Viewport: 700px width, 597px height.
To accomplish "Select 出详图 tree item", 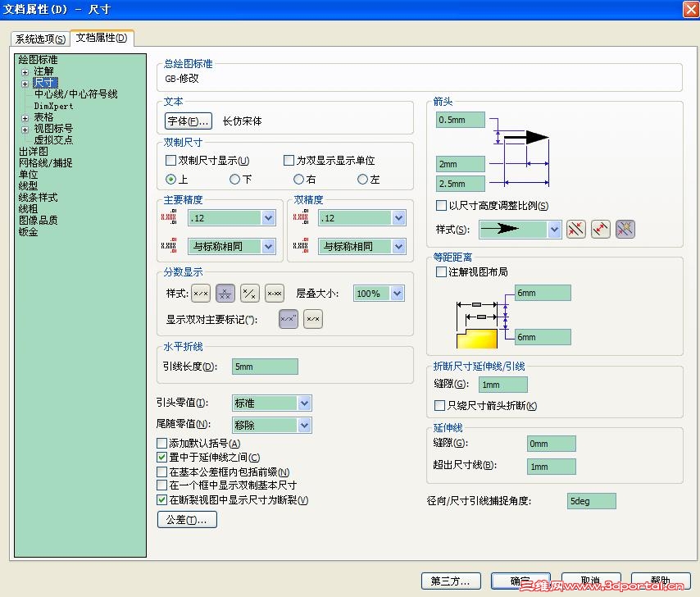I will [33, 152].
